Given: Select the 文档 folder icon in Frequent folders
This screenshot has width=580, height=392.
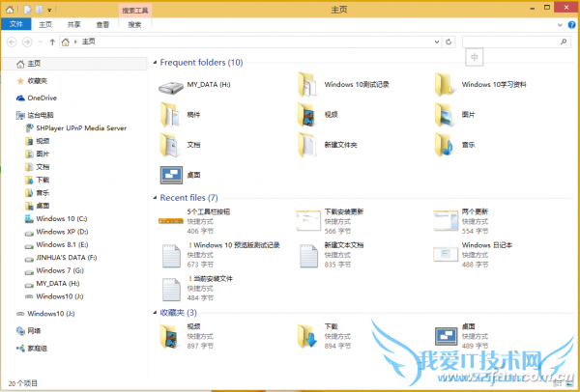Looking at the screenshot, I should click(x=170, y=145).
